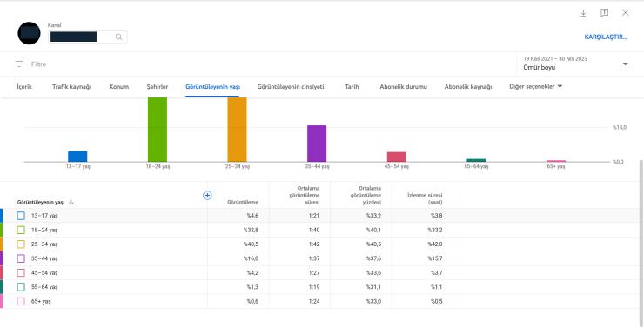
Task: Click the download report icon
Action: pos(583,13)
